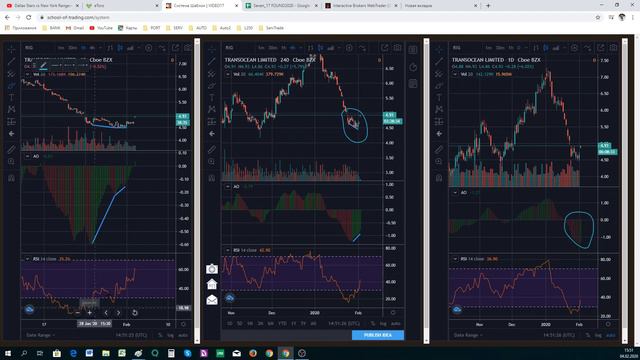Pick the pitchfork tool in middle chart
This screenshot has width=640, height=360.
(x=211, y=74)
